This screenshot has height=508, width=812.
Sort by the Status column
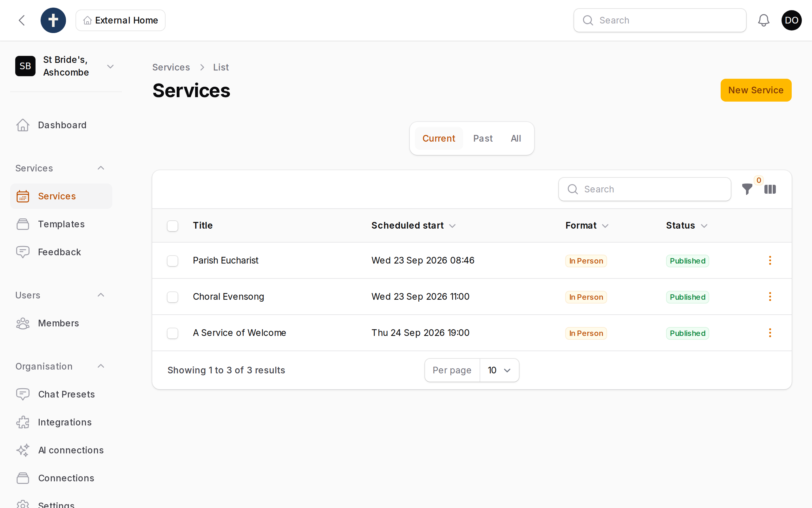tap(687, 225)
